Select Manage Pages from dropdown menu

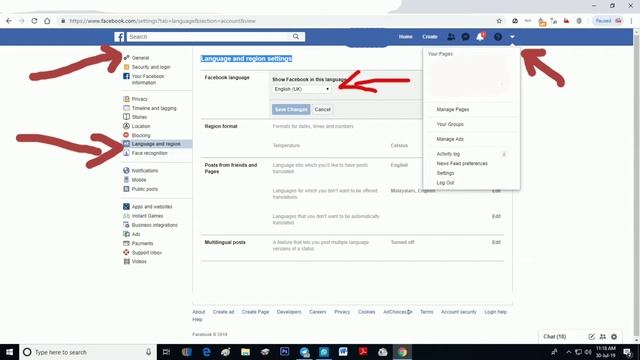[x=453, y=109]
